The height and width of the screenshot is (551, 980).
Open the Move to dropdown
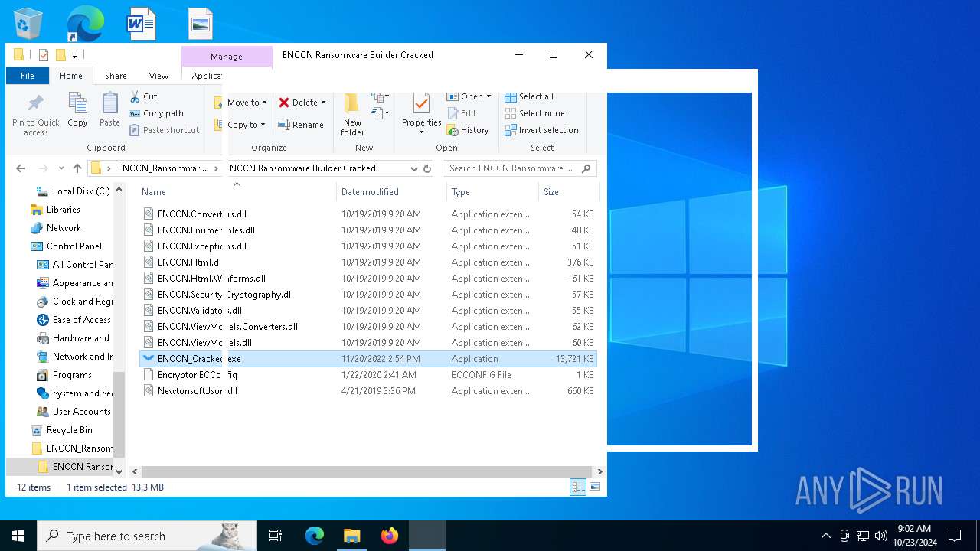point(247,103)
